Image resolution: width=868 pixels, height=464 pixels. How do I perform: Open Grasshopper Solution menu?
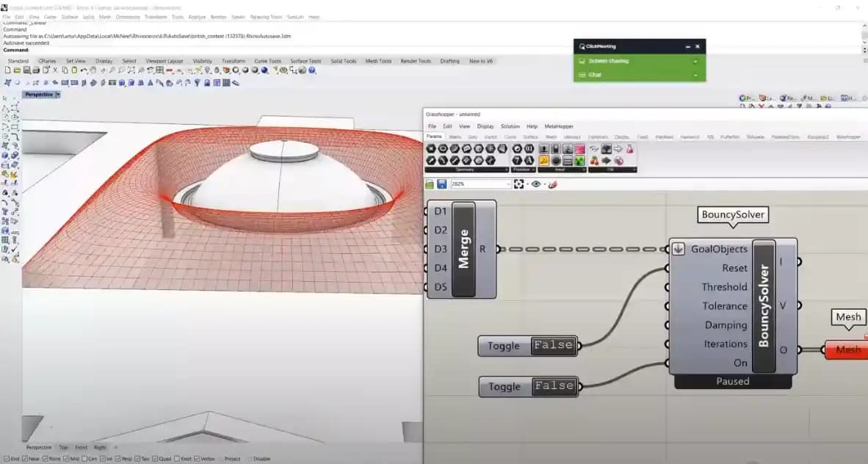(x=510, y=126)
